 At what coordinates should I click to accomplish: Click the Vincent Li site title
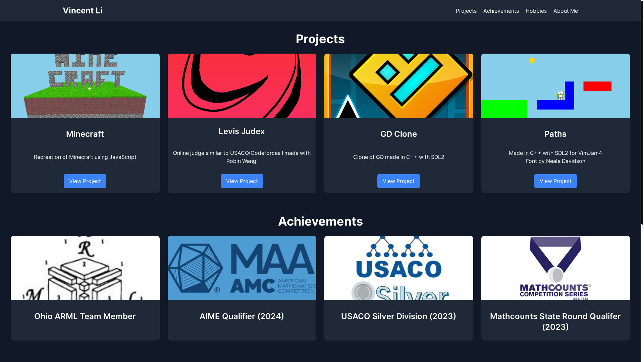pos(83,11)
